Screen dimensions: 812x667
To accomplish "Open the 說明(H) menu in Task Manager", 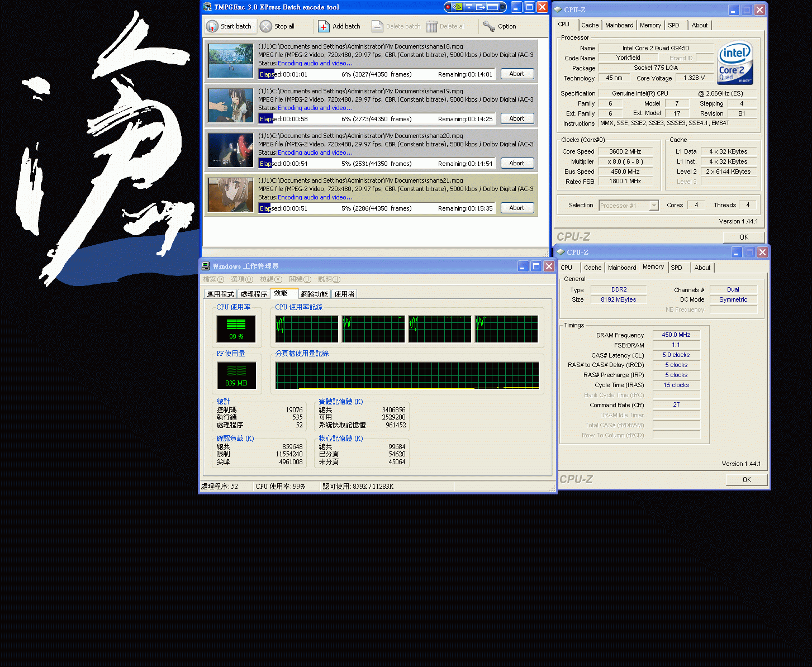I will (x=329, y=279).
